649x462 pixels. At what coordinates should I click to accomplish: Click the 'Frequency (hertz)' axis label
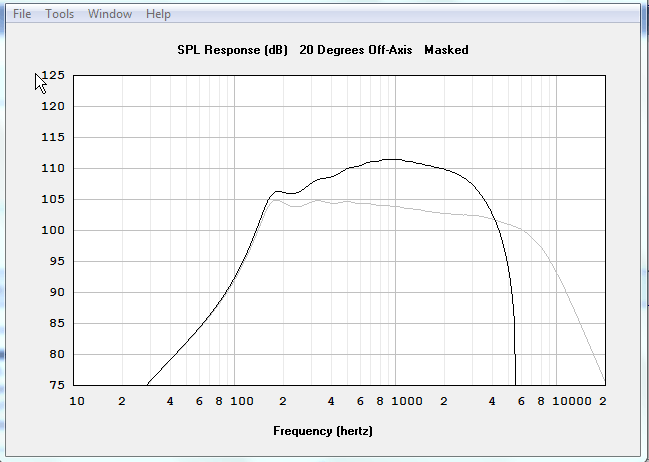point(323,431)
